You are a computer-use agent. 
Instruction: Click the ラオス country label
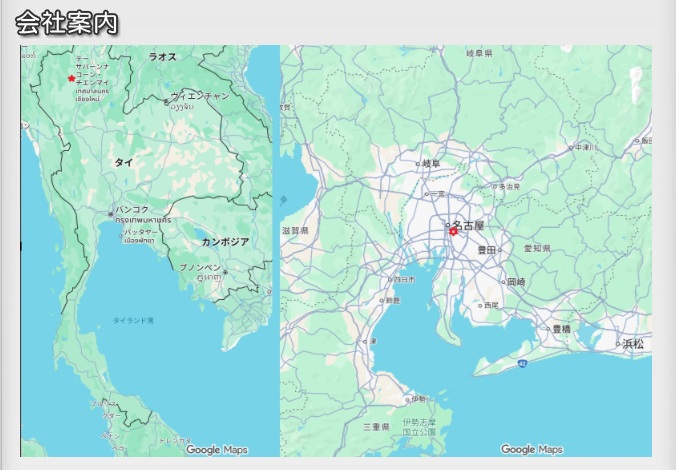(162, 57)
